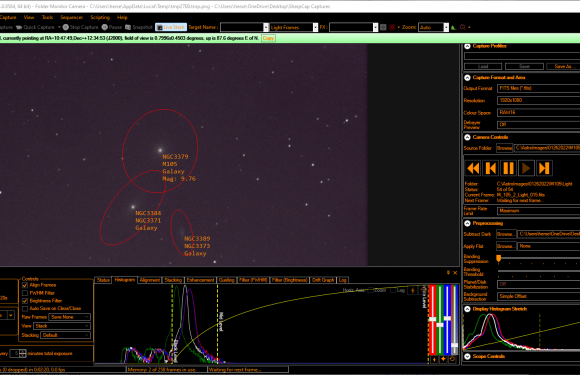Open the Light Frames dropdown

(x=294, y=27)
